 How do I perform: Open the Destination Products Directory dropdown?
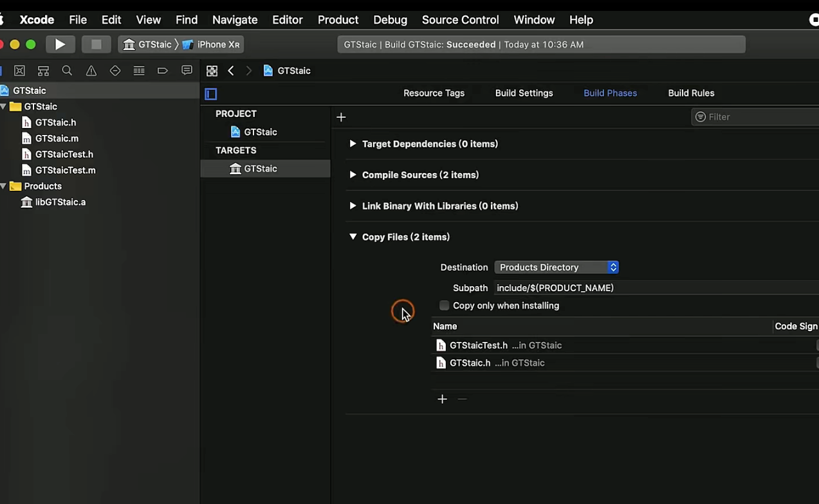557,267
